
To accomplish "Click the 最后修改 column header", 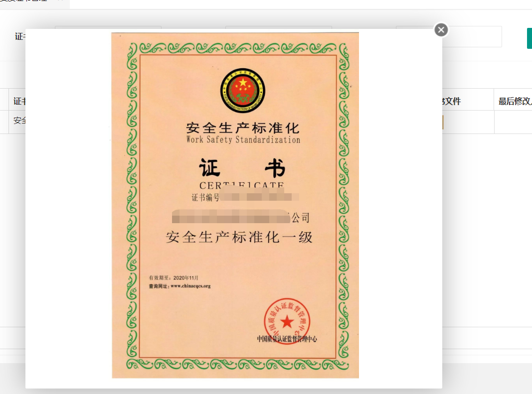I will (514, 101).
